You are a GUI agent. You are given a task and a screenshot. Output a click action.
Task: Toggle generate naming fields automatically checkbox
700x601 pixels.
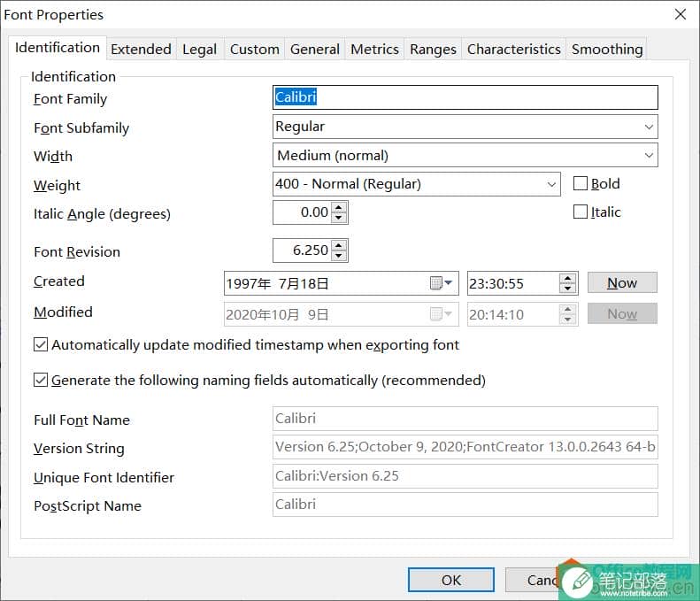coord(41,380)
